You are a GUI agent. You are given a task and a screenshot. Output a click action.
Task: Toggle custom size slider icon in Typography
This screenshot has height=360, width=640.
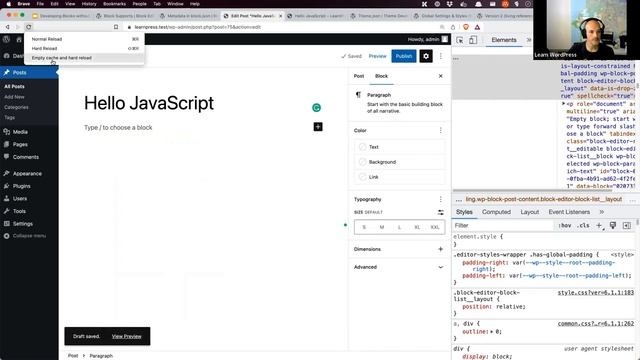tap(440, 212)
